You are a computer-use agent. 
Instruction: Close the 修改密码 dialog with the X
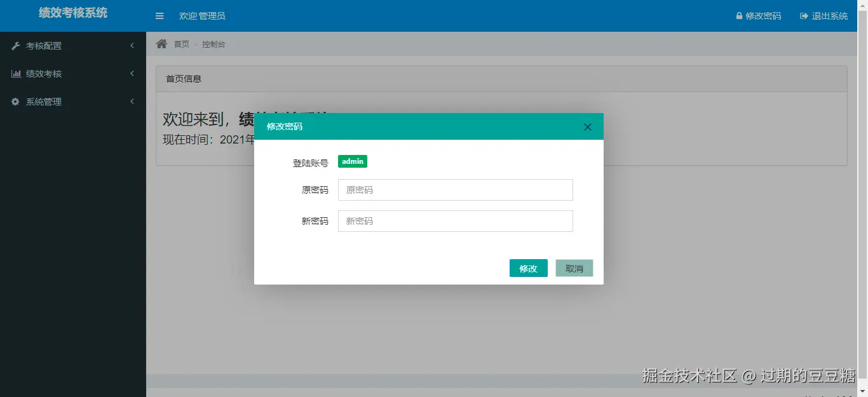587,126
